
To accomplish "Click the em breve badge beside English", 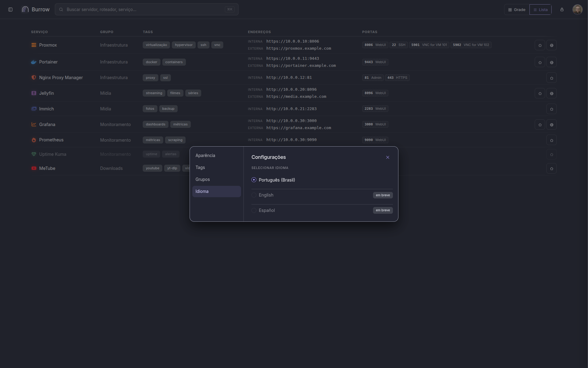I will [x=383, y=195].
